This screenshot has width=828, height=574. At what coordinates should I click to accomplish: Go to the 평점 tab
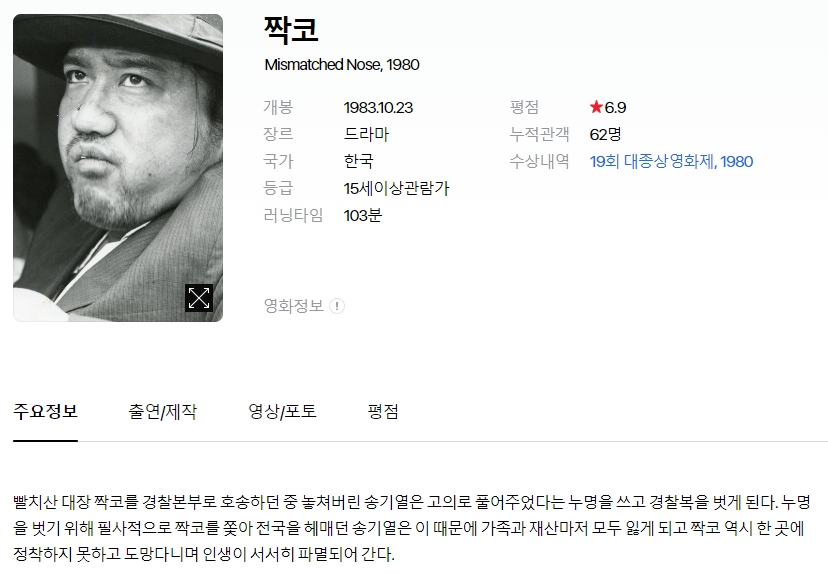pos(383,411)
